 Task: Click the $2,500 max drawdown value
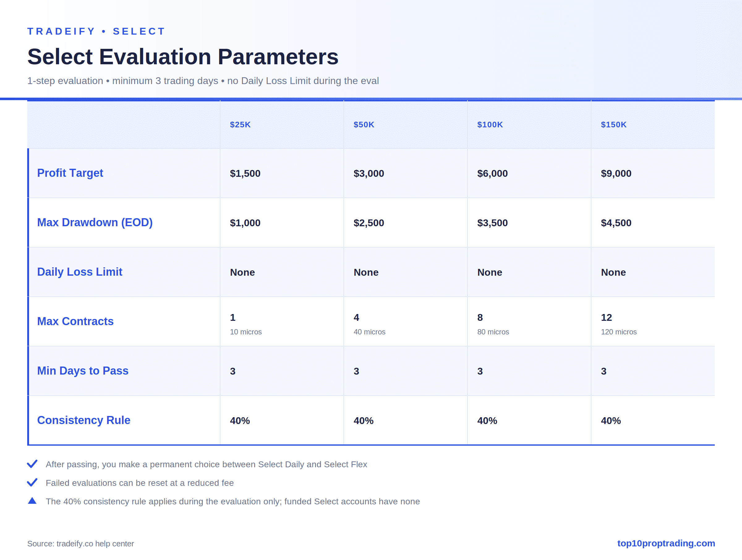click(x=369, y=223)
